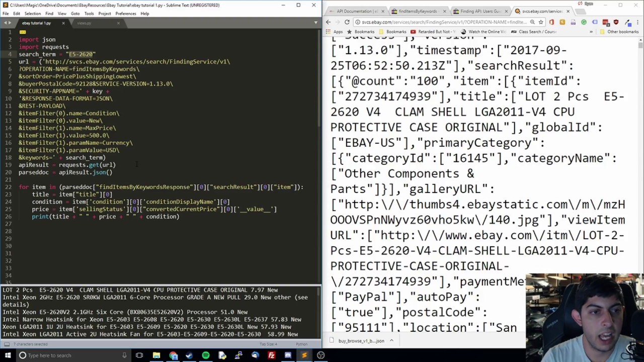The image size is (644, 362).
Task: Open Bookmarks folder in bookmarks bar
Action: click(393, 32)
